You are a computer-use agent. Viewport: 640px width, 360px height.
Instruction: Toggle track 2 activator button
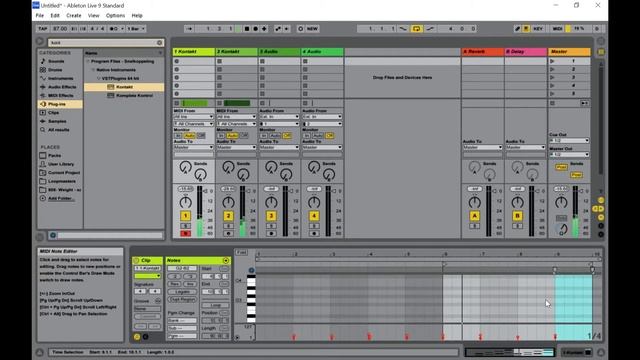228,216
